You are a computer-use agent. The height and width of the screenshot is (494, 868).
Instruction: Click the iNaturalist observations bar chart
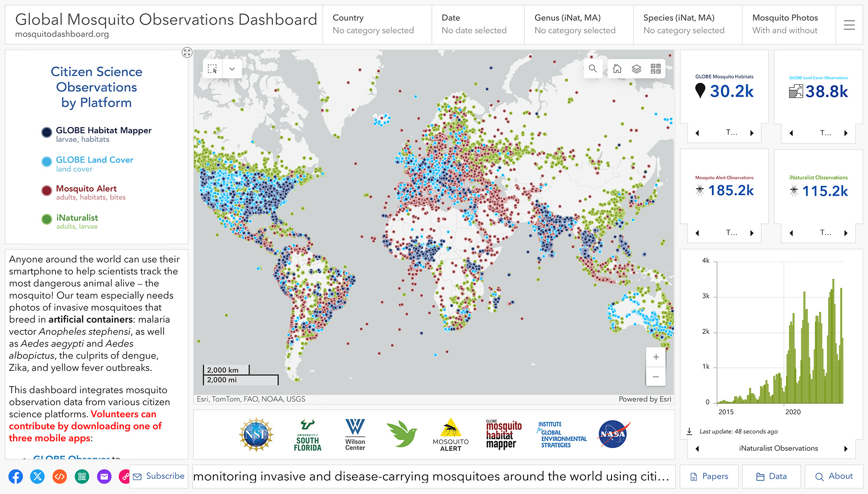click(x=779, y=332)
